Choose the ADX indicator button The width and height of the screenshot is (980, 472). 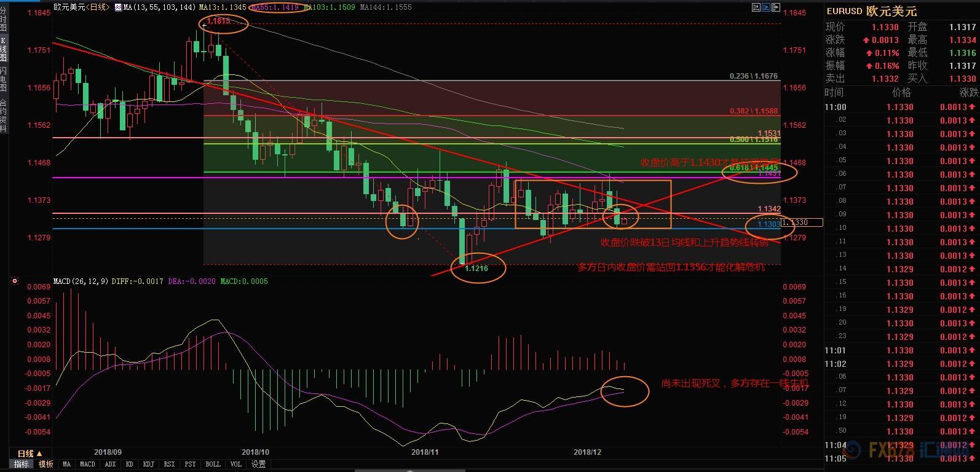click(110, 465)
